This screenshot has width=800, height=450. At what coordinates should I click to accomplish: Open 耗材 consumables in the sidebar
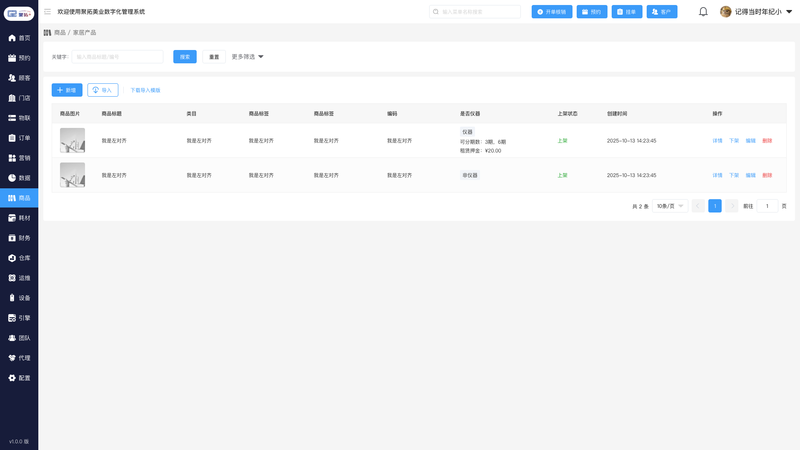19,218
